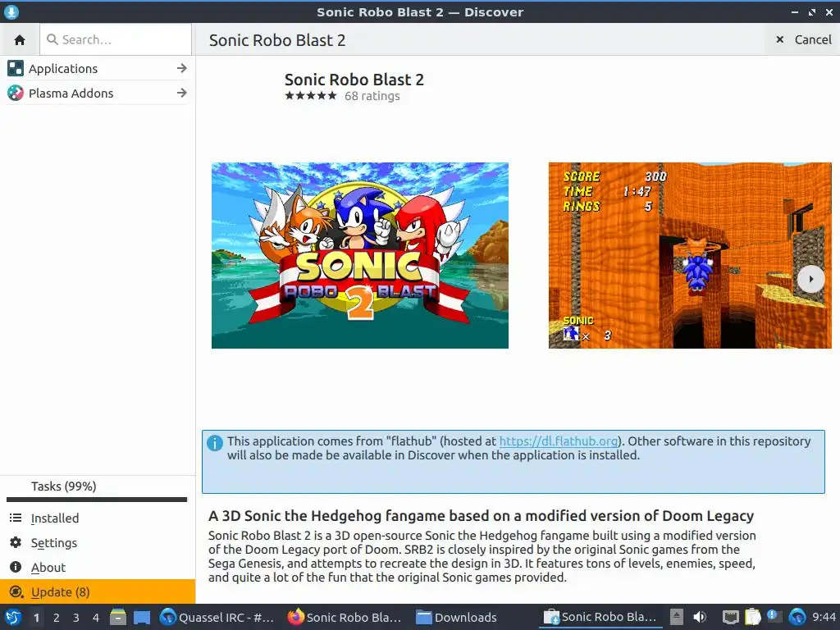
Task: Focus the Search field in Discover
Action: (x=116, y=39)
